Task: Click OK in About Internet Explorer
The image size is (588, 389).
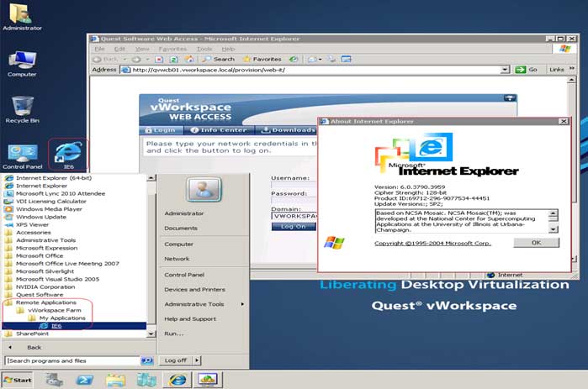Action: pos(536,243)
